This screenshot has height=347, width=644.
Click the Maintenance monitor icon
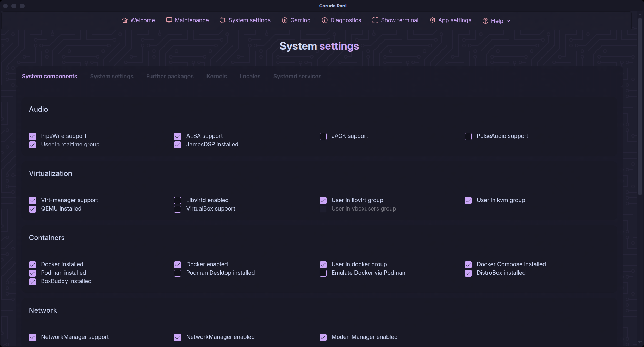point(169,20)
